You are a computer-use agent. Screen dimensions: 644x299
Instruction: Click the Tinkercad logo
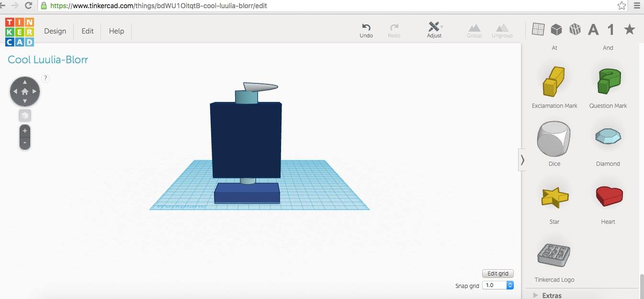tap(20, 32)
